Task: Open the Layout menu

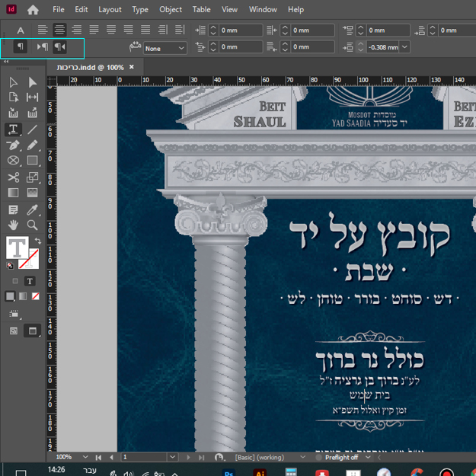Action: point(110,9)
